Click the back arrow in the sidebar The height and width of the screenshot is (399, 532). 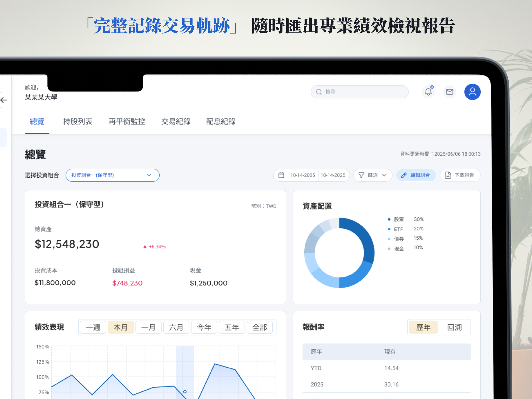tap(4, 100)
